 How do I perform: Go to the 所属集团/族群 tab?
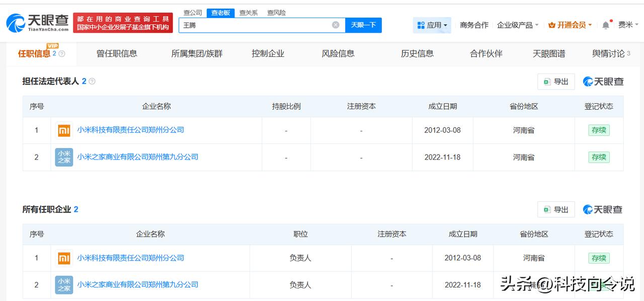[197, 53]
